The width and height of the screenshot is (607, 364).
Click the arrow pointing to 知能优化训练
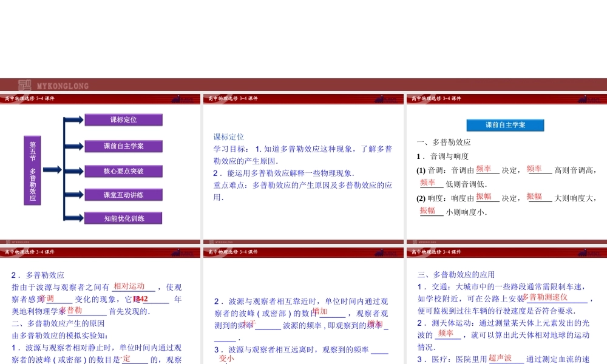click(x=75, y=218)
